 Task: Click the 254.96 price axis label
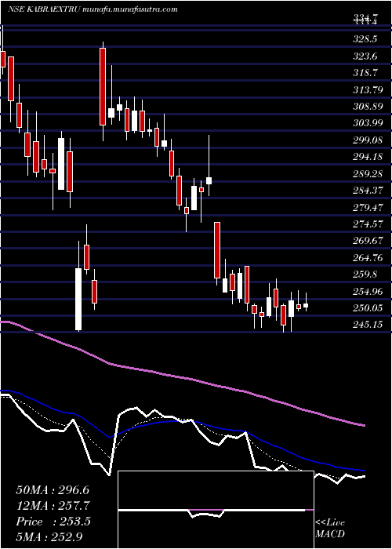pos(368,291)
